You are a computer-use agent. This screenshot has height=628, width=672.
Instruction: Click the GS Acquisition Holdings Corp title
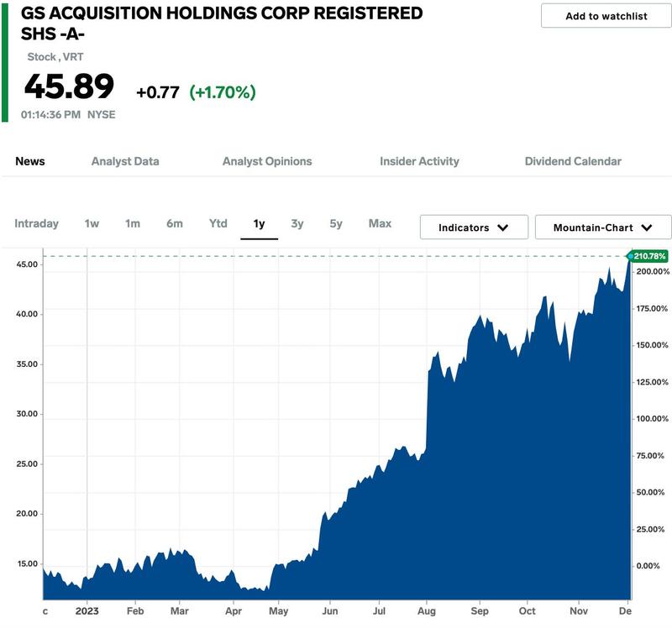tap(222, 24)
